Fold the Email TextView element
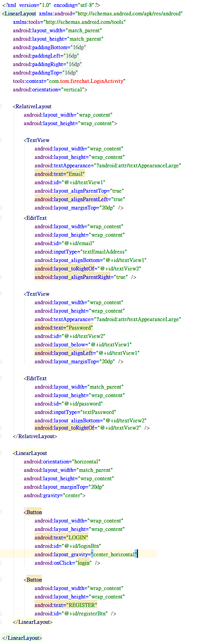Image resolution: width=203 pixels, height=644 pixels. click(x=1, y=140)
